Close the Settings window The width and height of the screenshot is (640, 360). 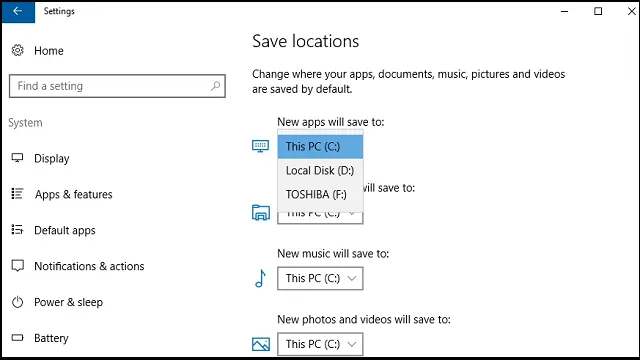(x=631, y=11)
